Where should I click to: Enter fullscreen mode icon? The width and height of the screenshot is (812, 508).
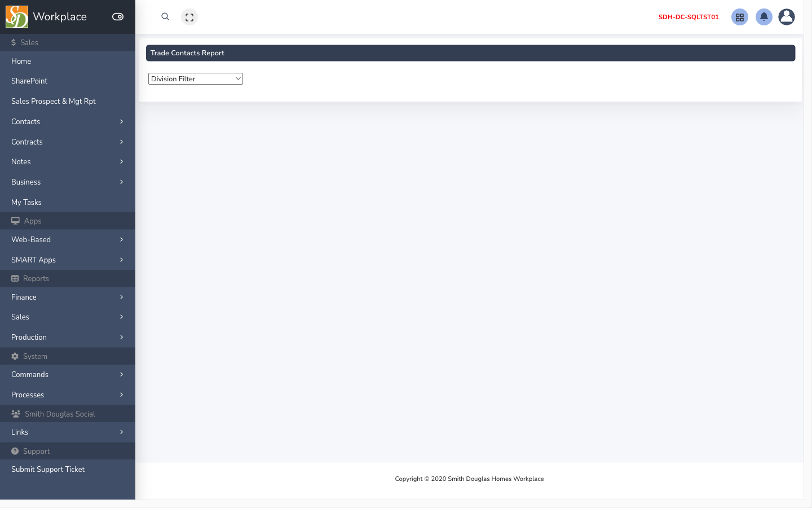pos(189,17)
